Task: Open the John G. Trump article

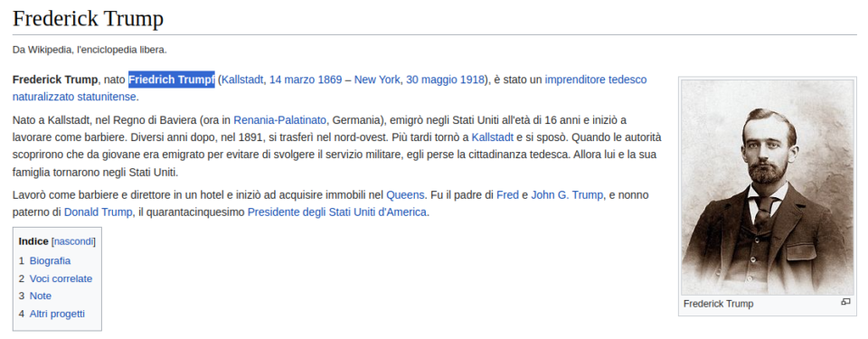Action: pyautogui.click(x=568, y=195)
